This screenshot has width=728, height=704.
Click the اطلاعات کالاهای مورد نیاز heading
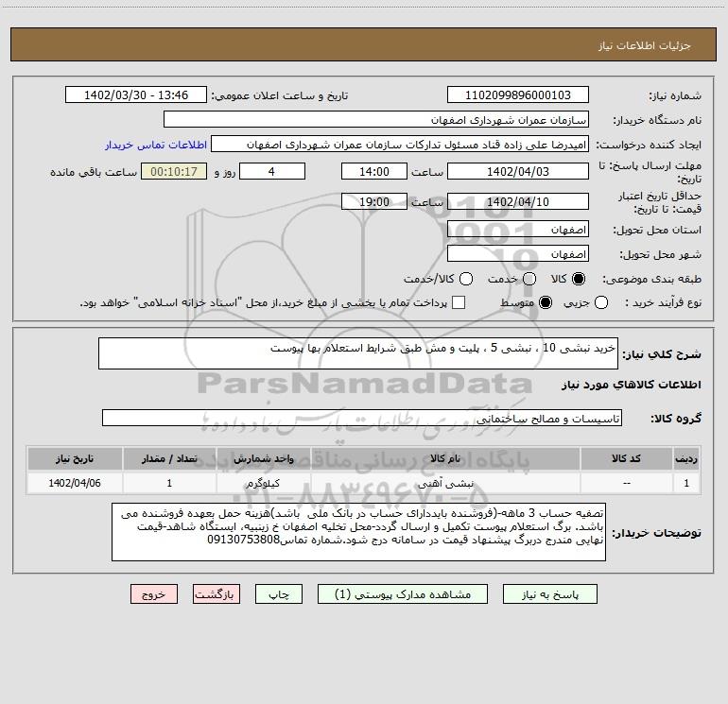pos(632,385)
